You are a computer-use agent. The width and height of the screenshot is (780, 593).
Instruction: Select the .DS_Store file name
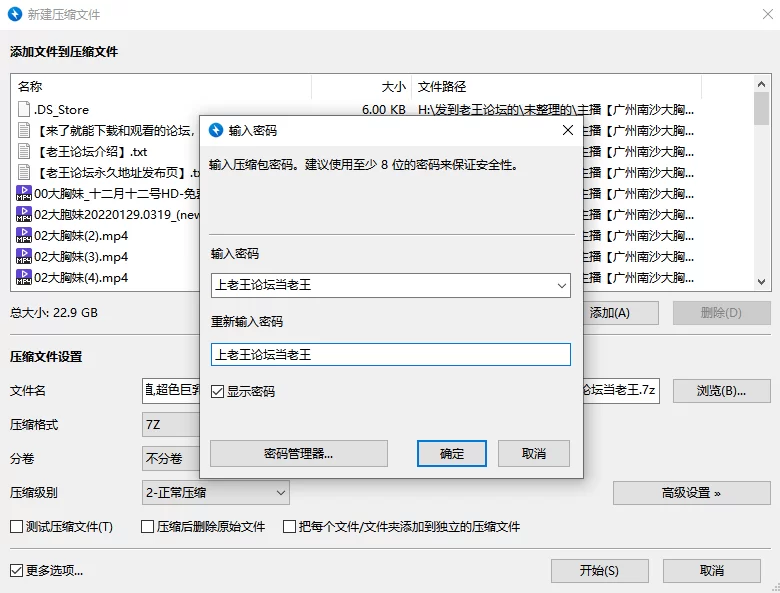61,109
